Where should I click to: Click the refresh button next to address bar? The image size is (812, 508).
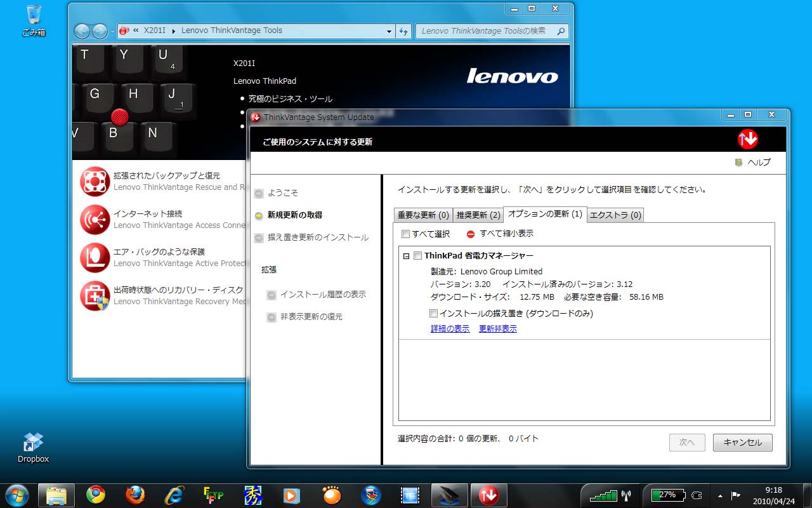[x=404, y=30]
